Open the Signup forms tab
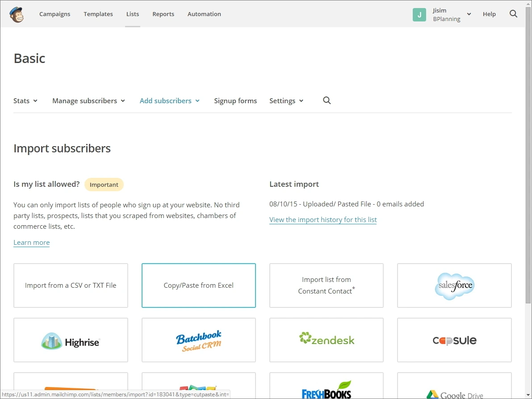 pos(235,101)
